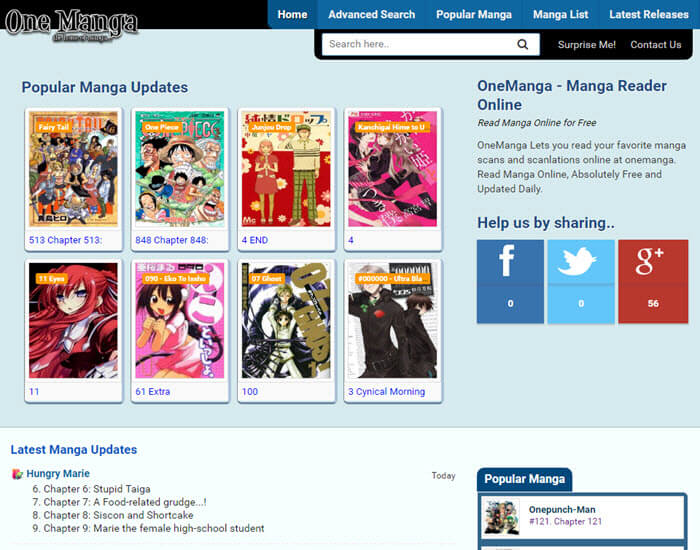Click 848 Chapter 848 link
The width and height of the screenshot is (700, 550).
tap(171, 240)
